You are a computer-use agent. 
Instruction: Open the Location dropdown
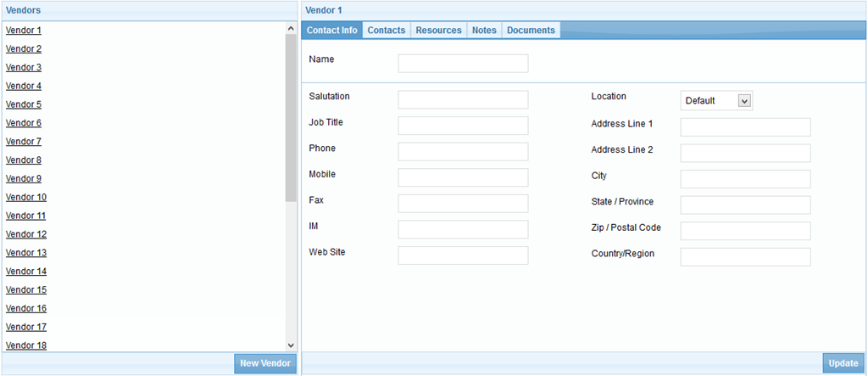[x=716, y=101]
